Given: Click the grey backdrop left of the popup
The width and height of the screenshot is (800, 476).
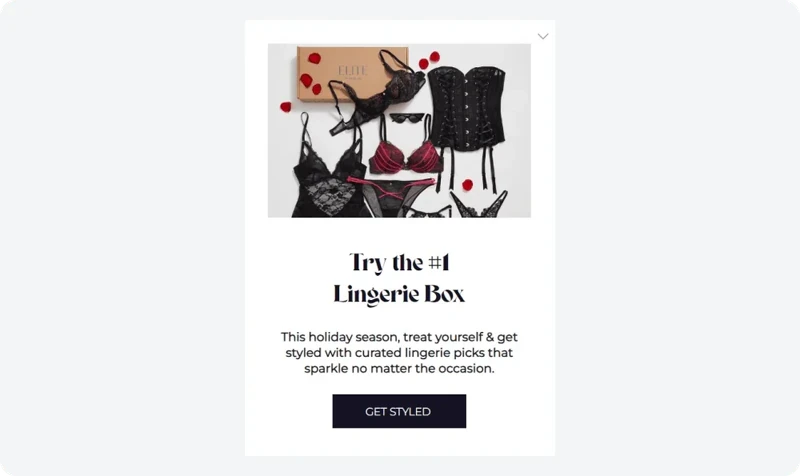Looking at the screenshot, I should click(122, 238).
